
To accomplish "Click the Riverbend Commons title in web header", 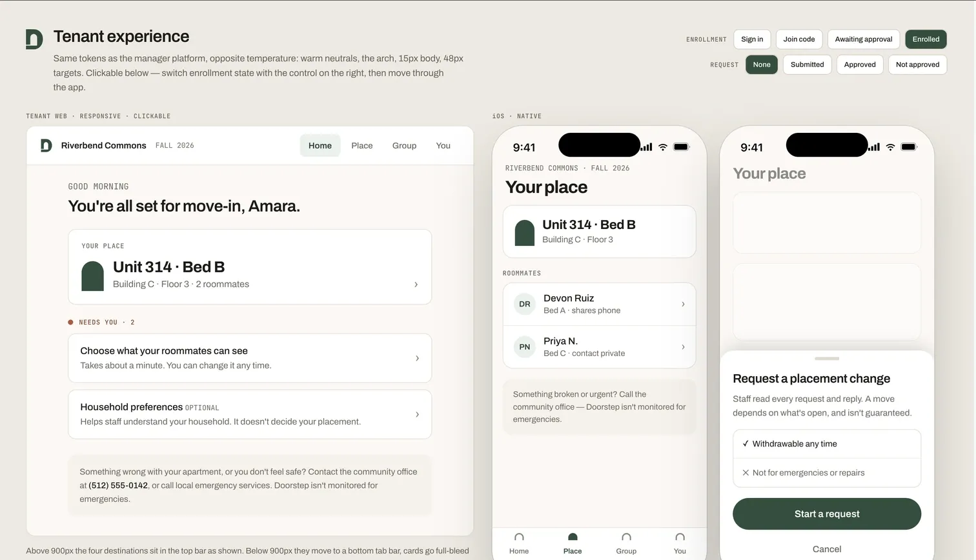I will pos(103,146).
